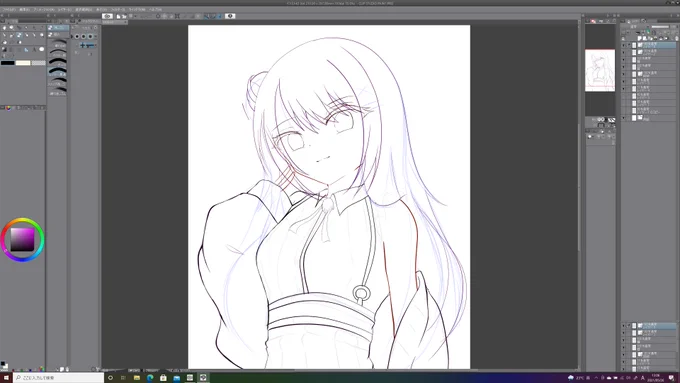Screen dimensions: 680x383
Task: Open File Explorer from the taskbar
Action: (137, 378)
